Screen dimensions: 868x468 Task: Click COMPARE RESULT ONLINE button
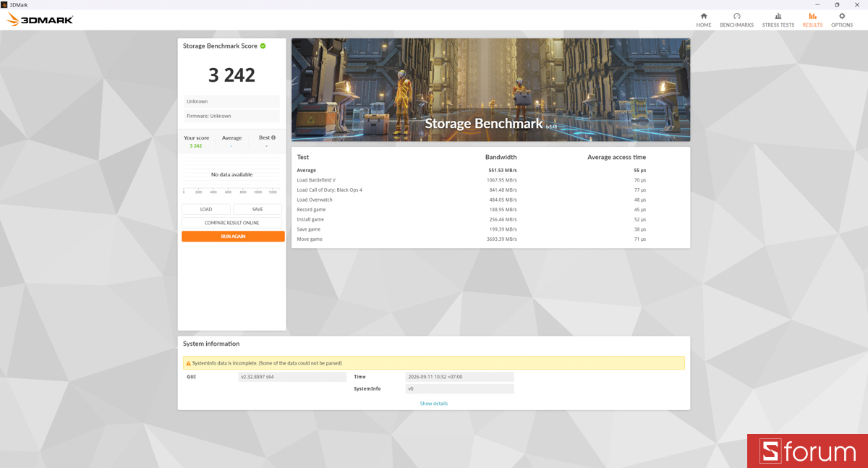click(231, 223)
